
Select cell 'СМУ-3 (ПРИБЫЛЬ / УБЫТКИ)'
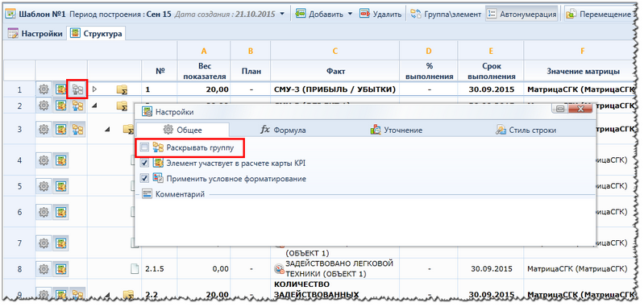pos(334,89)
